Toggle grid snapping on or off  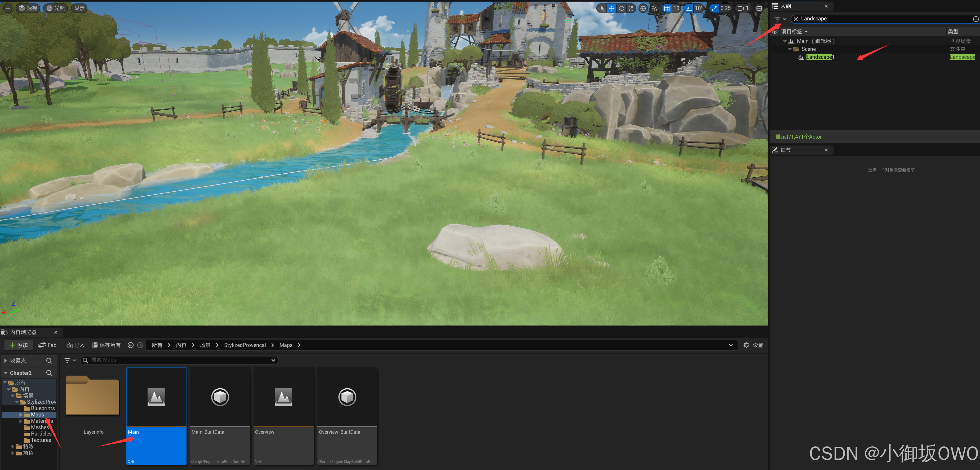[667, 8]
